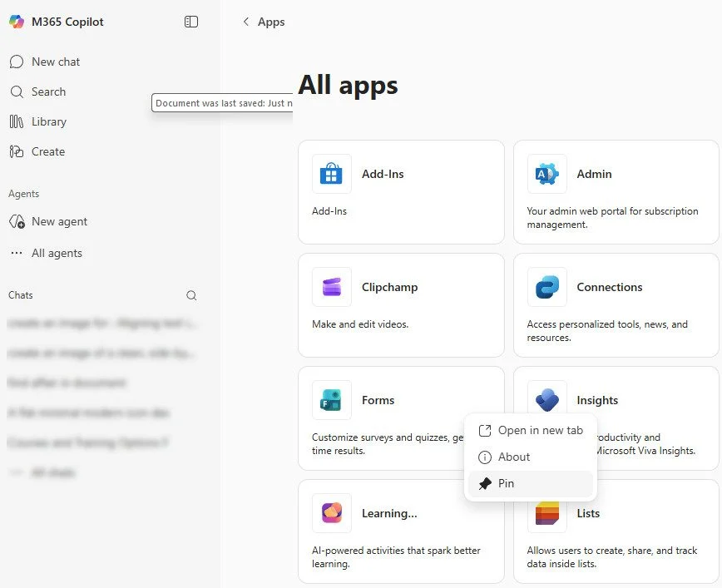Click the Learning... card title

tap(389, 513)
